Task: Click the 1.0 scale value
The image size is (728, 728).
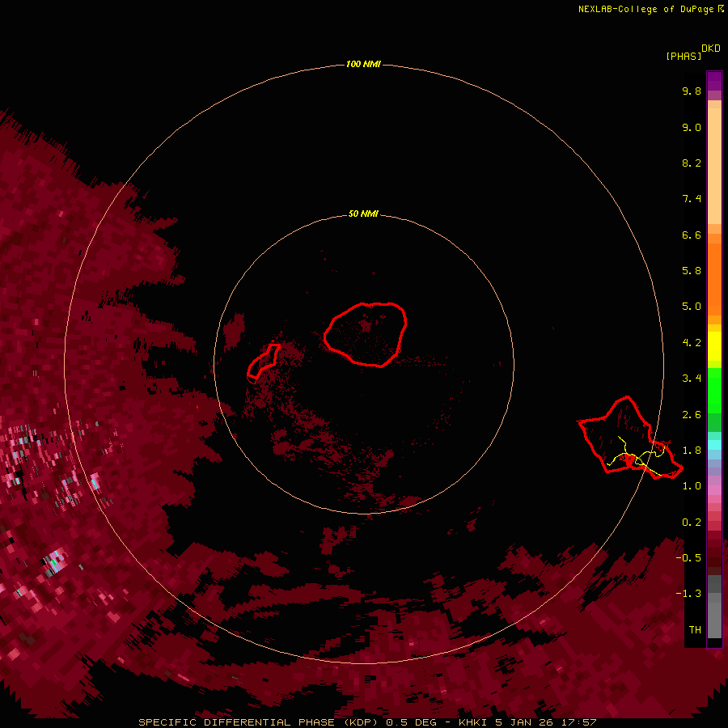Action: (x=692, y=486)
